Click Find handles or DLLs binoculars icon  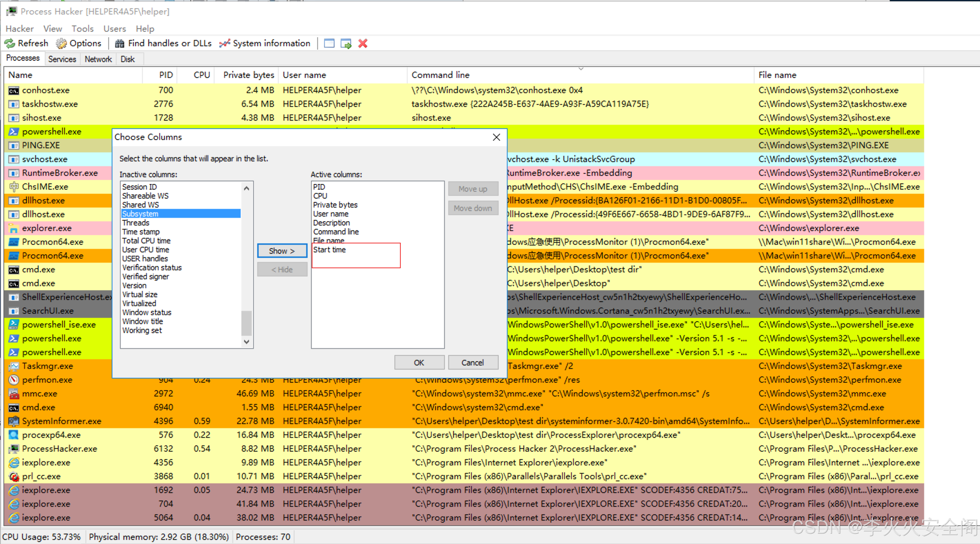(x=119, y=43)
